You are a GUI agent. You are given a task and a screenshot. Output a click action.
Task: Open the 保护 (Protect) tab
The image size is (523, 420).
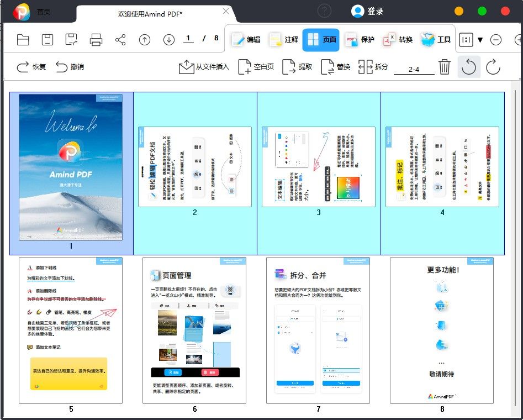[360, 40]
